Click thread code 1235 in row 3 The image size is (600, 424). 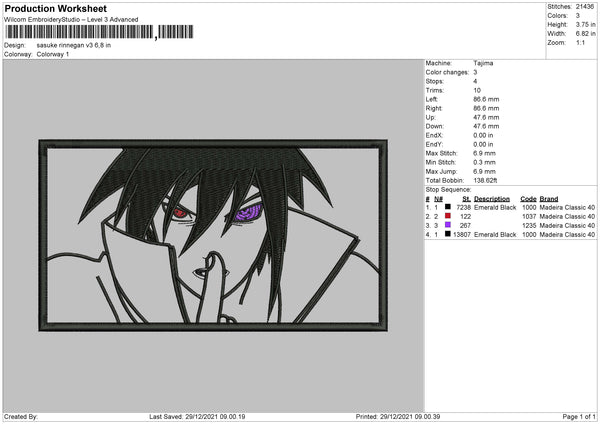pos(529,225)
